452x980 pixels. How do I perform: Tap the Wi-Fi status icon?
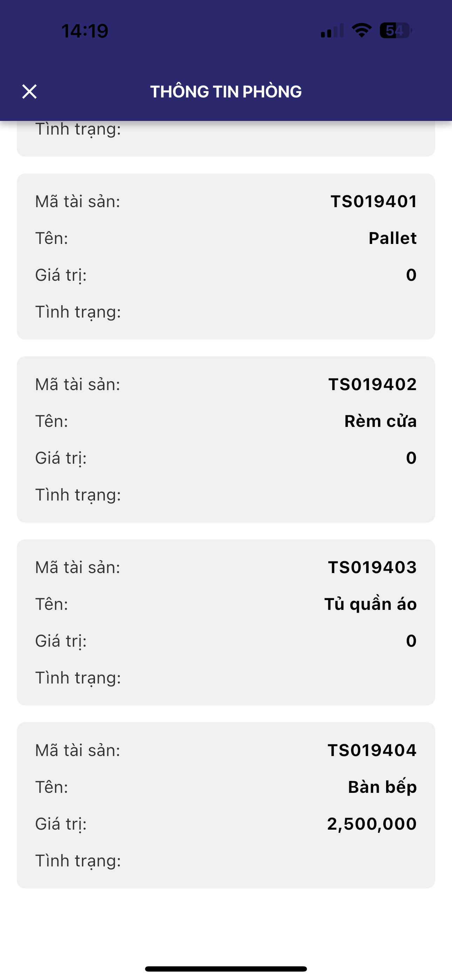[362, 30]
